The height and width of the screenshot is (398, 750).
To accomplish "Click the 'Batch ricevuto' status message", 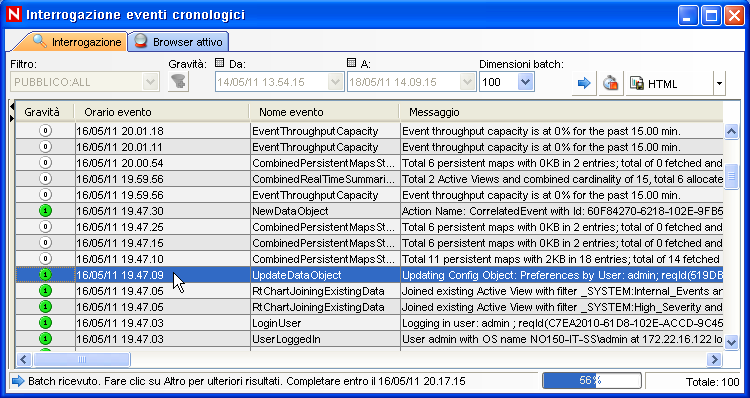I will pyautogui.click(x=247, y=381).
